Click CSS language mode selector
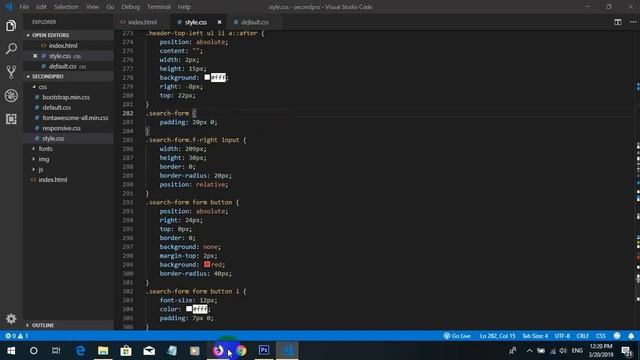The width and height of the screenshot is (640, 360). tap(601, 336)
